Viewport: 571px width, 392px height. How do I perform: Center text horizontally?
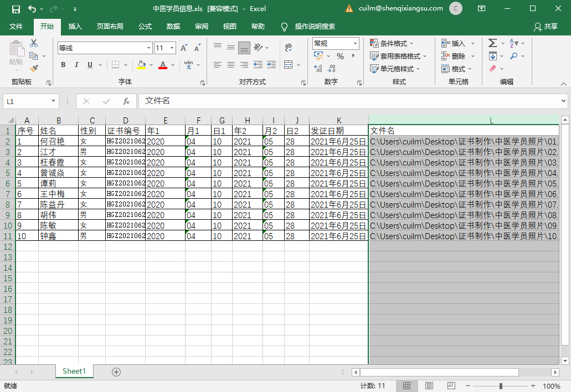231,65
